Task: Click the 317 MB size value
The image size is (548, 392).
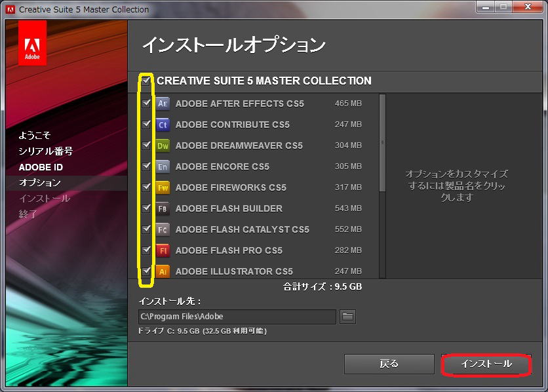Action: (348, 187)
